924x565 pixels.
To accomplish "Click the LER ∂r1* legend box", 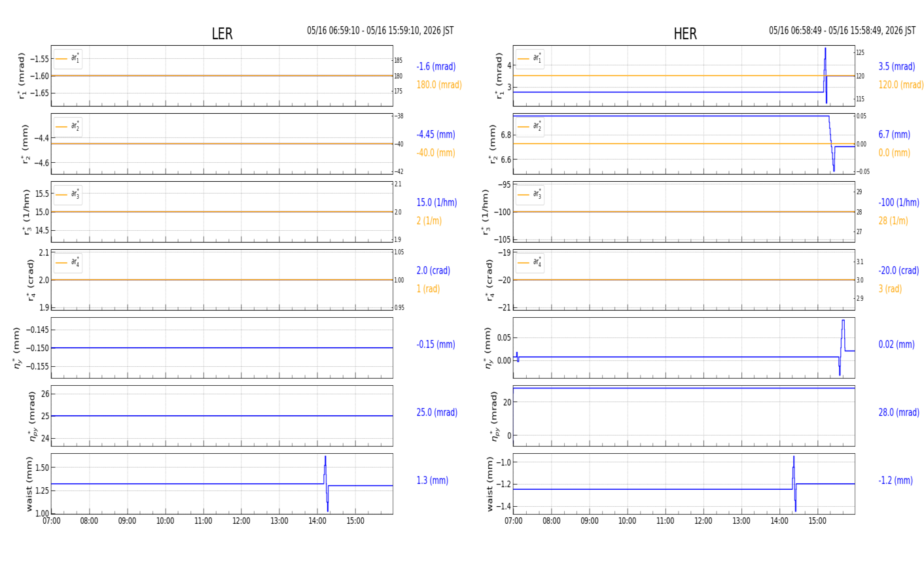I will click(68, 59).
